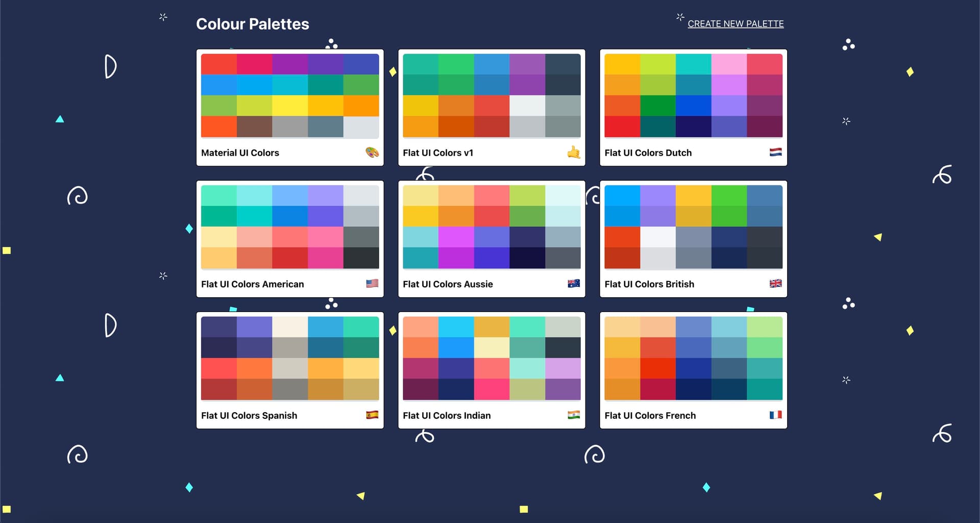Pick the magenta swatch in Flat UI Colors Aussie
This screenshot has width=980, height=523.
(456, 237)
